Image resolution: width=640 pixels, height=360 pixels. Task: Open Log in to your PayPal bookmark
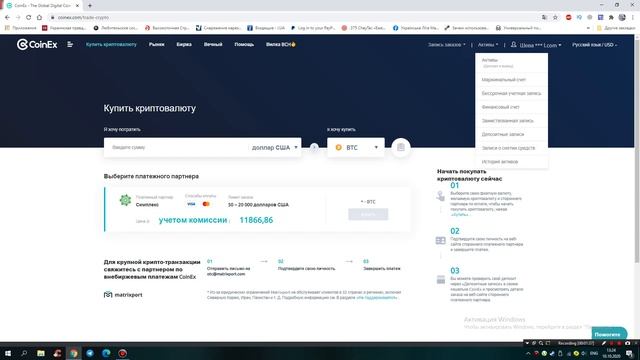(x=313, y=28)
